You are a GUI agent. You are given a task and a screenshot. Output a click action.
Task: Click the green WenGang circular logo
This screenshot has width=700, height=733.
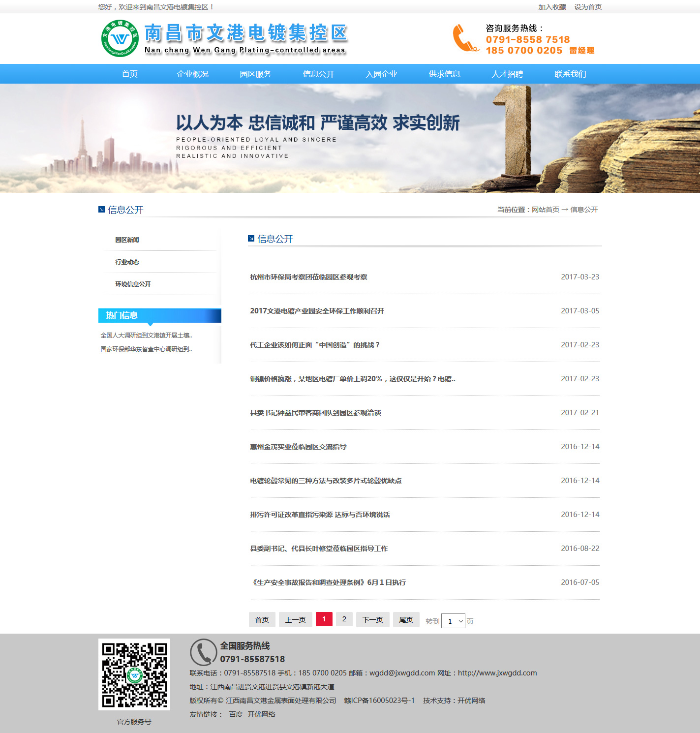click(x=120, y=38)
